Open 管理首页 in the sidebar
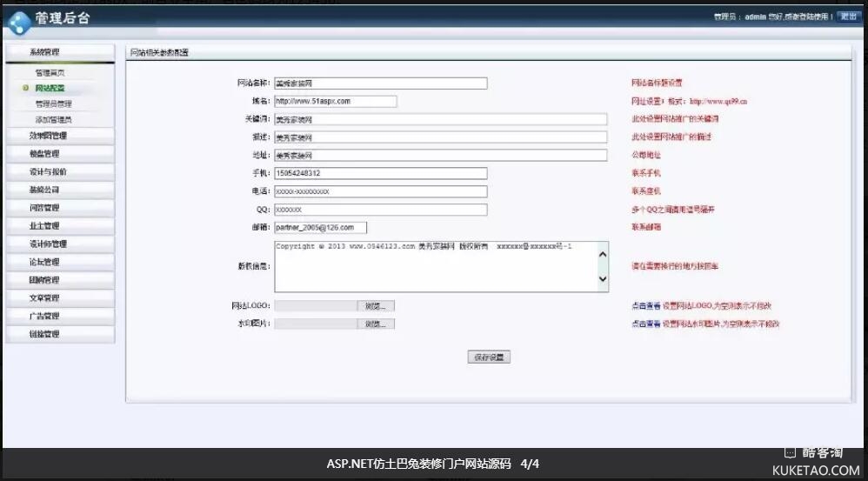 (50, 73)
